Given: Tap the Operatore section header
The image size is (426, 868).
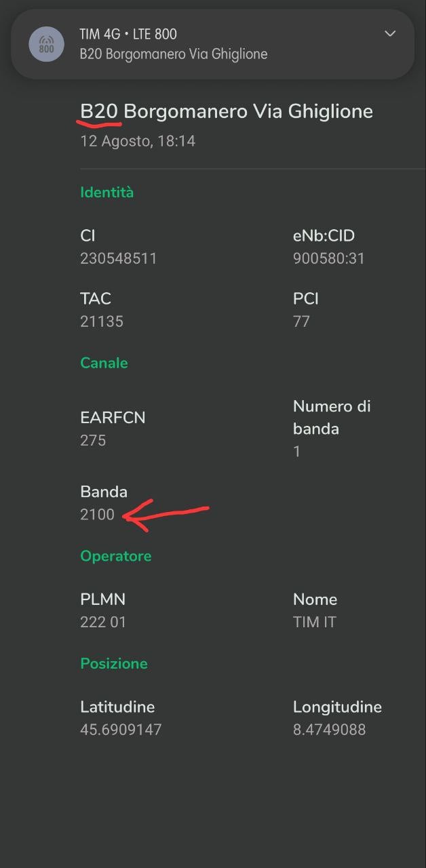Looking at the screenshot, I should pos(115,556).
